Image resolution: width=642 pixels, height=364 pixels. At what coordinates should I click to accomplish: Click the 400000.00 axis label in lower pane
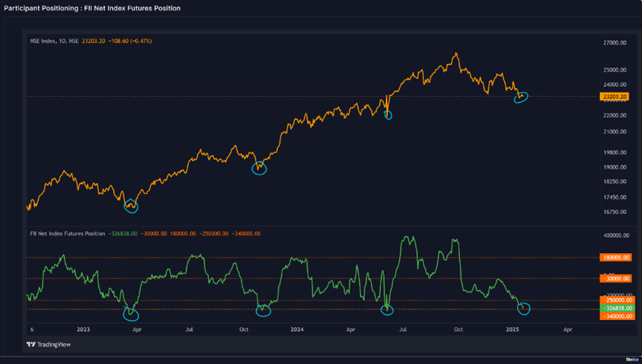pos(614,236)
